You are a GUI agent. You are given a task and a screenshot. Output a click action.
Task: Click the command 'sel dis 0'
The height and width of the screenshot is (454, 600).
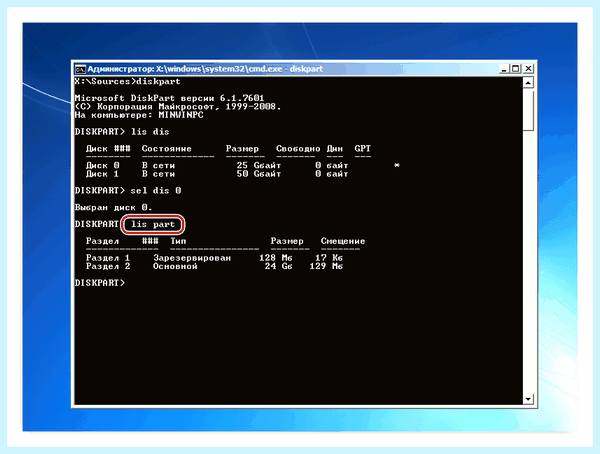(x=156, y=191)
